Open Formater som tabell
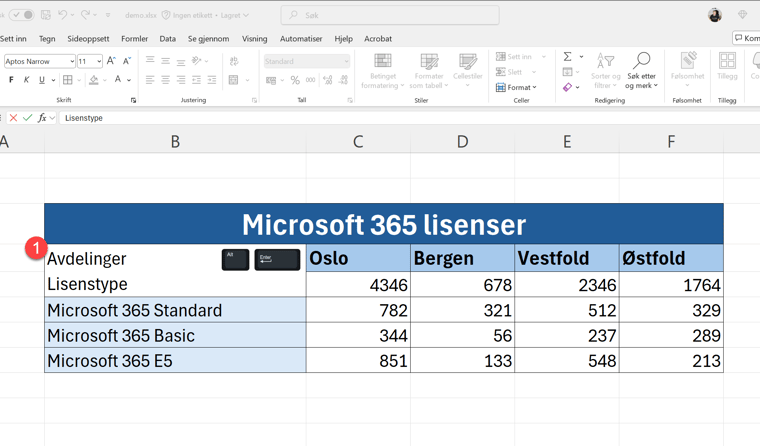Image resolution: width=760 pixels, height=447 pixels. [x=429, y=71]
